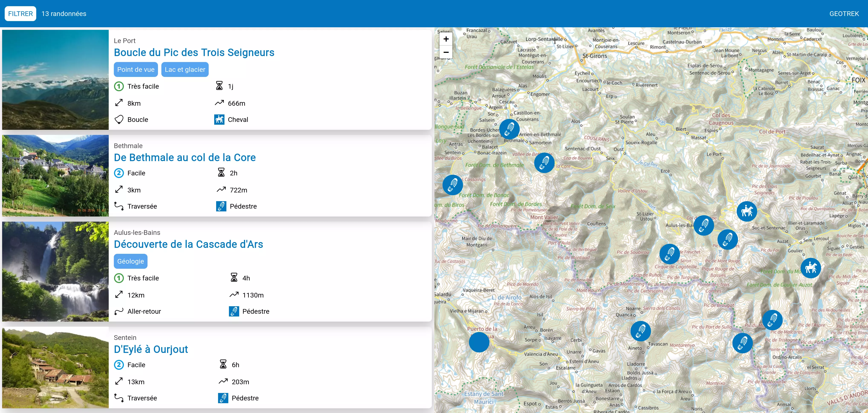The image size is (868, 413).
Task: Click the '13 randonnées' count text
Action: 64,14
